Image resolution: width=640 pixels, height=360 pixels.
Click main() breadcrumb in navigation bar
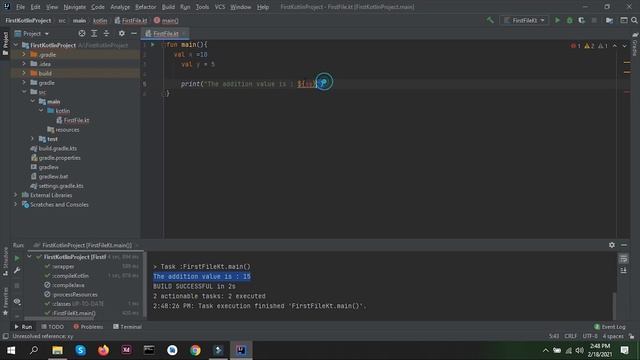point(166,20)
